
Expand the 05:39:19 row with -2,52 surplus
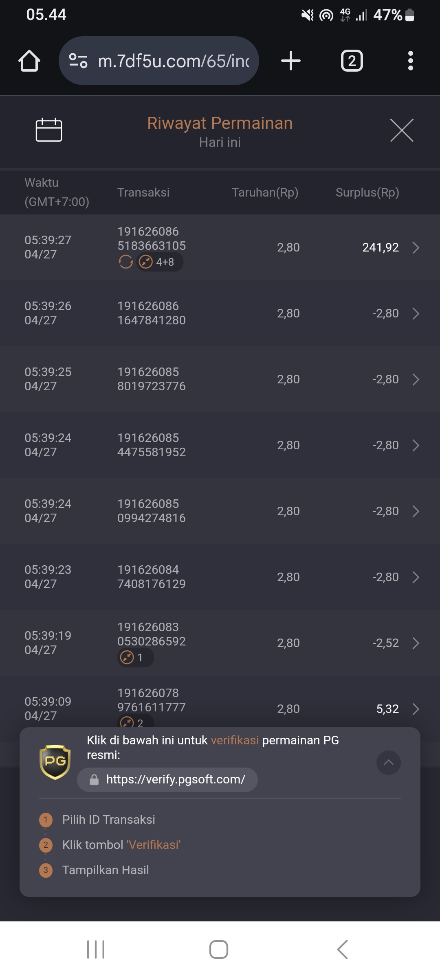click(416, 643)
